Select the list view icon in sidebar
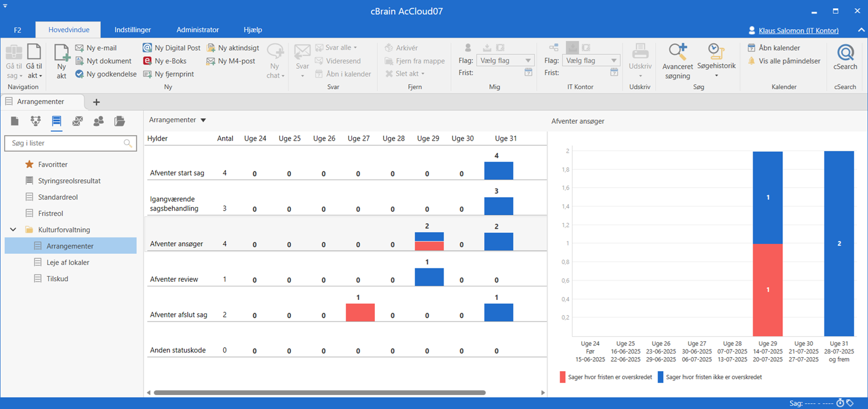This screenshot has width=868, height=409. [57, 121]
